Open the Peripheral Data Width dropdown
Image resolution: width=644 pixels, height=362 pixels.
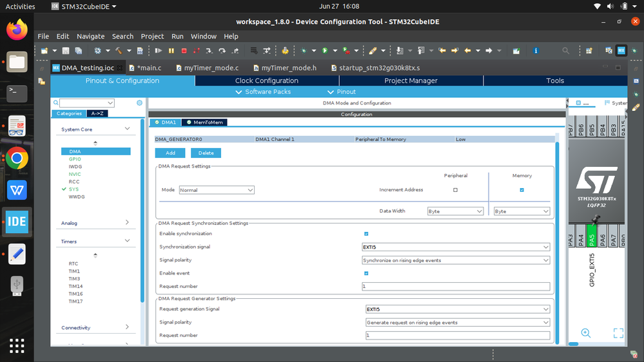(455, 211)
